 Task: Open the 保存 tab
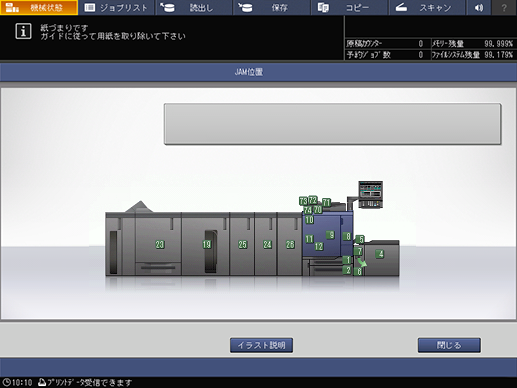pos(272,7)
